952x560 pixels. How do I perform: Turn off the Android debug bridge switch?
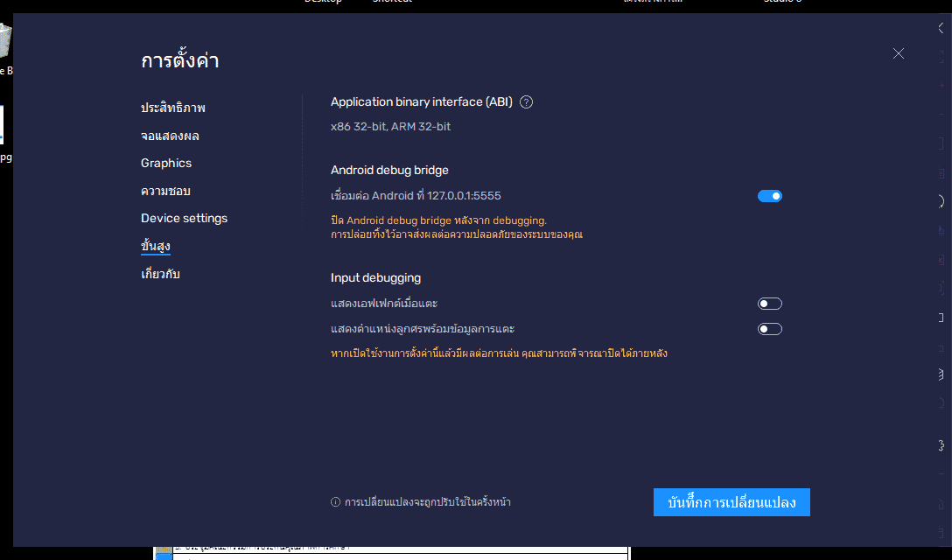tap(770, 196)
